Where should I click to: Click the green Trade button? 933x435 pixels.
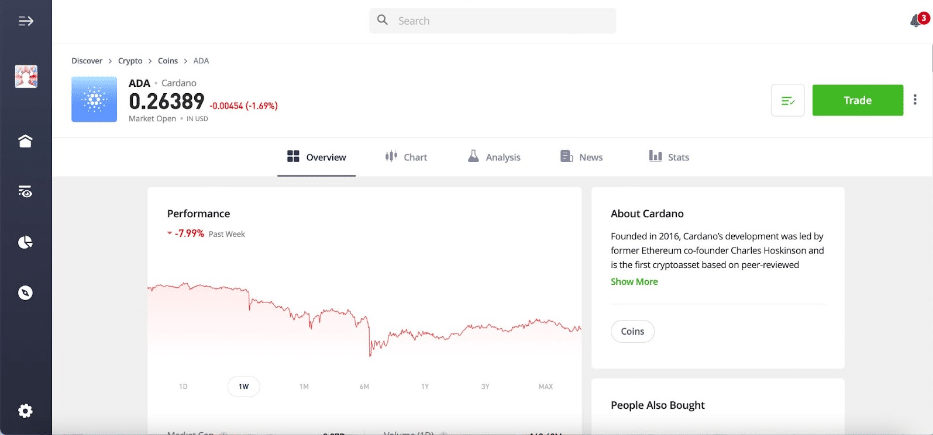857,100
